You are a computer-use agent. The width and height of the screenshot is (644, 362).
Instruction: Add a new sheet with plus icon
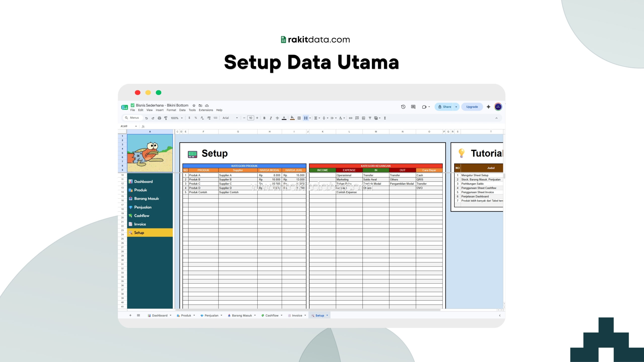tap(130, 315)
